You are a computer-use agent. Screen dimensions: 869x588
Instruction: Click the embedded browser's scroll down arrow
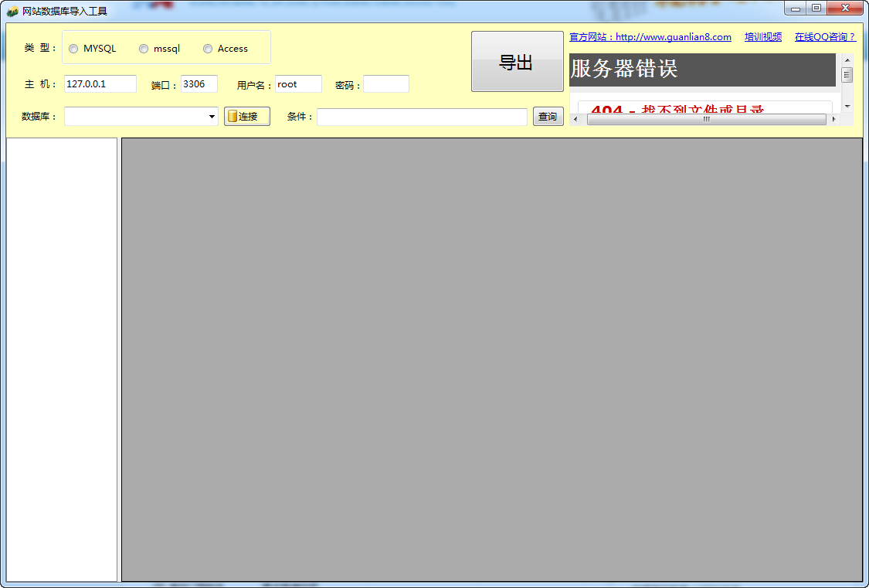point(847,106)
